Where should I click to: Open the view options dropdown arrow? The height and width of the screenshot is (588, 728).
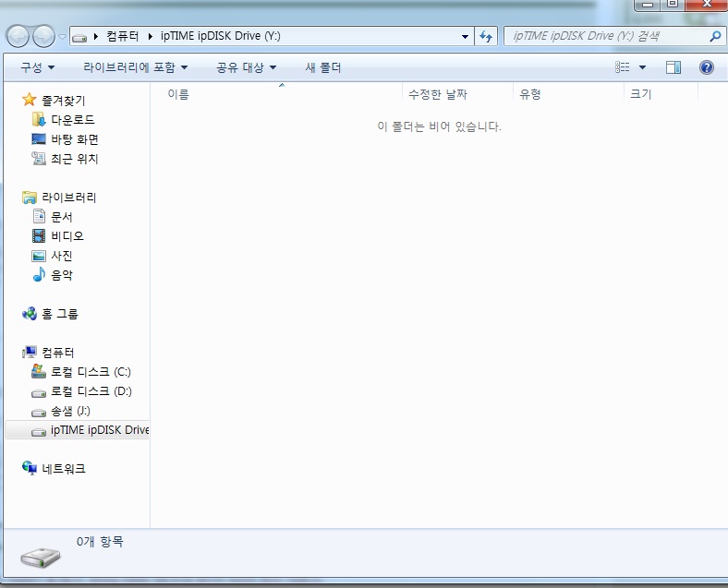pos(643,67)
